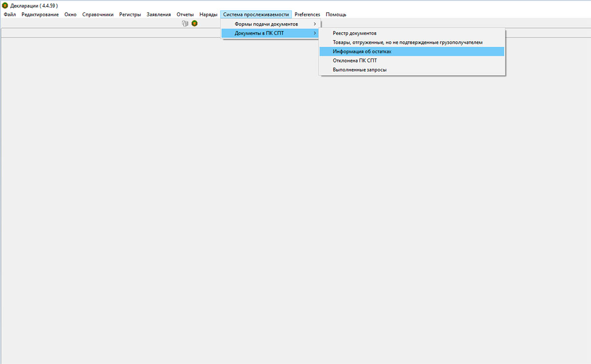This screenshot has height=364, width=591.
Task: Click the gray documents toolbar icon
Action: click(x=185, y=23)
